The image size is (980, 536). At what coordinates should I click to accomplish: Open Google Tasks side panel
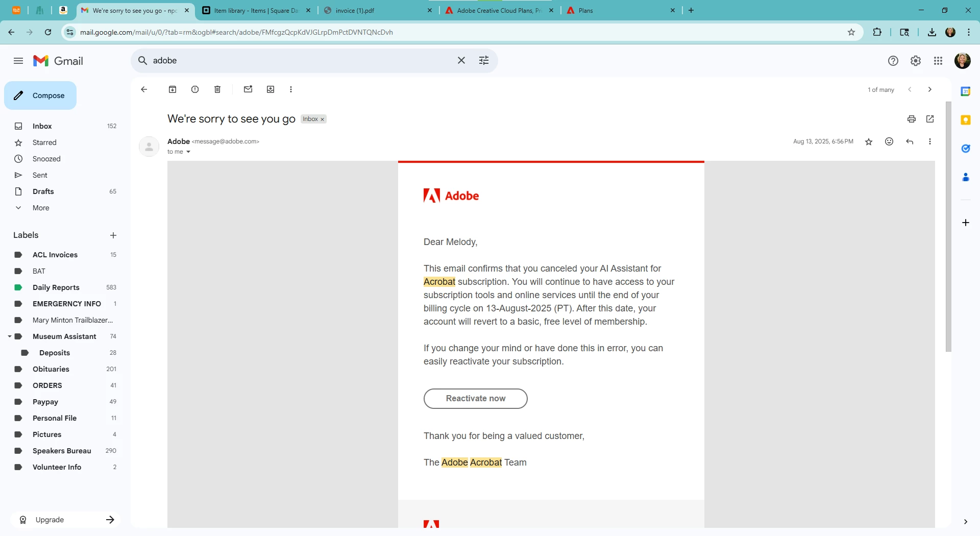966,149
